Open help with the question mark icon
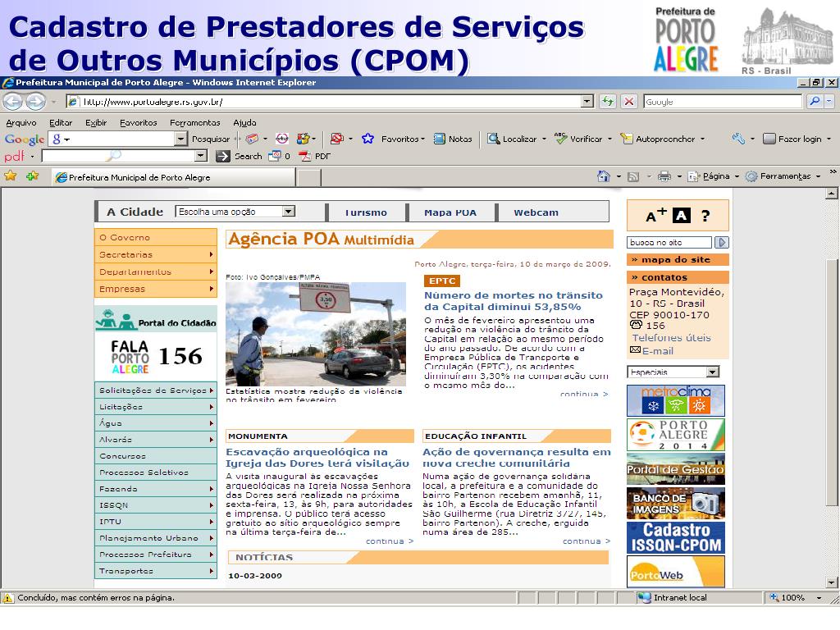 705,216
